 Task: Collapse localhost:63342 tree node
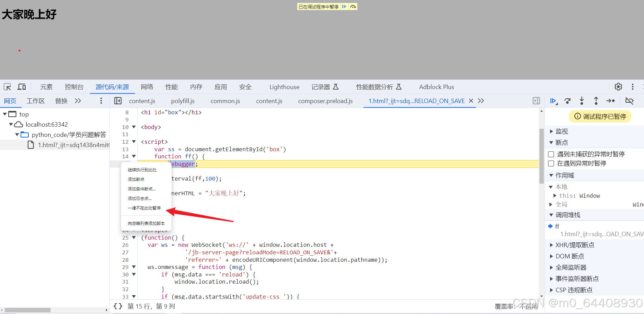click(11, 124)
